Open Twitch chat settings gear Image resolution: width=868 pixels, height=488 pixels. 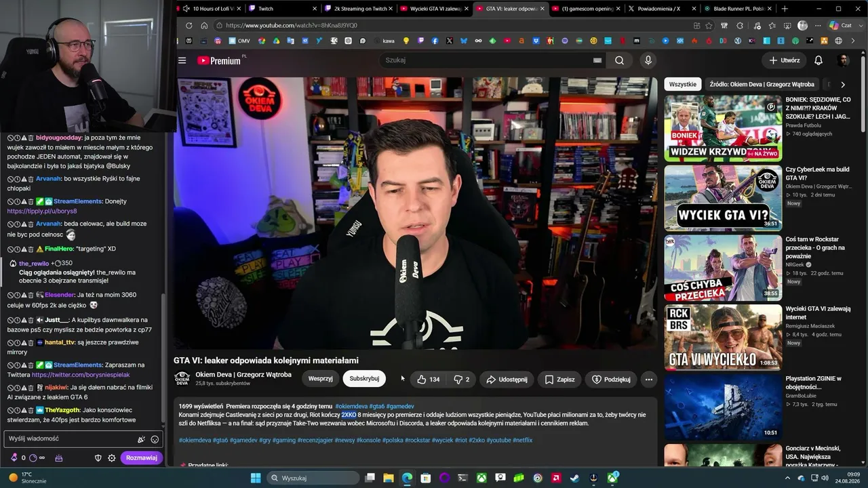point(112,458)
